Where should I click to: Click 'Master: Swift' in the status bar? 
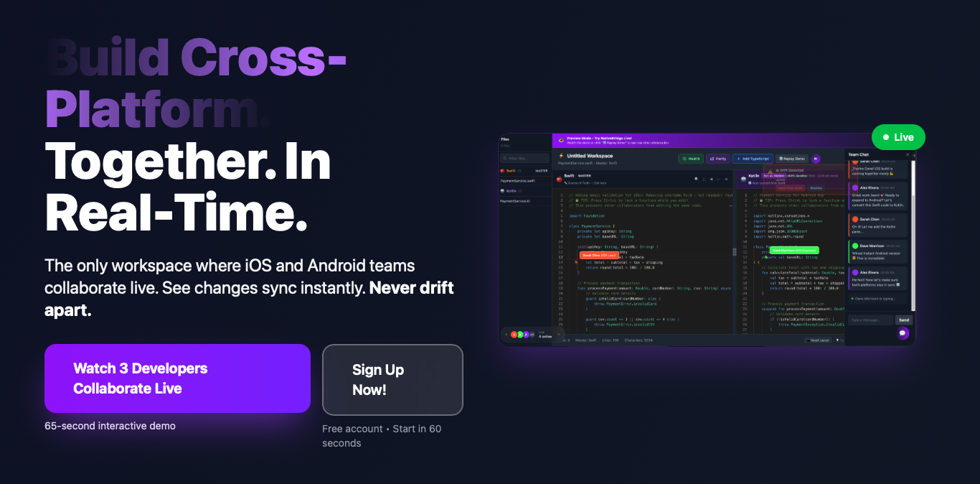[x=586, y=340]
